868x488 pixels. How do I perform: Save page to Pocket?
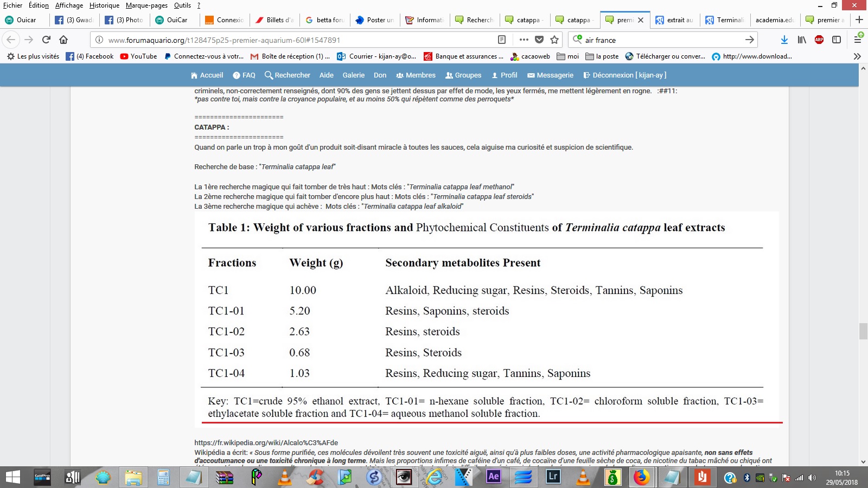pos(539,40)
